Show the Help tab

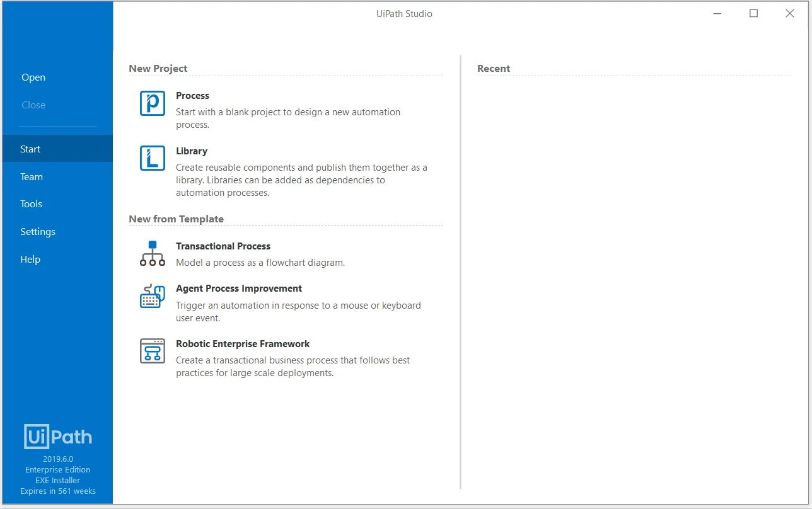(x=30, y=260)
